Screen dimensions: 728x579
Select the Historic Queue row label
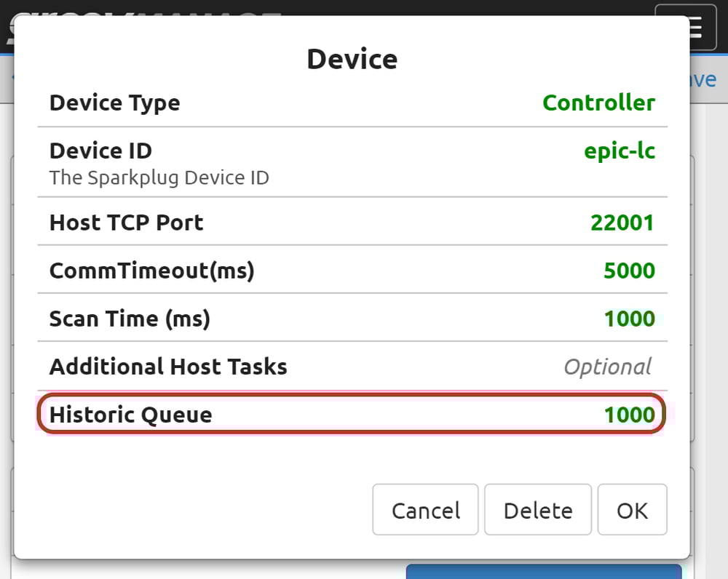[x=130, y=414]
